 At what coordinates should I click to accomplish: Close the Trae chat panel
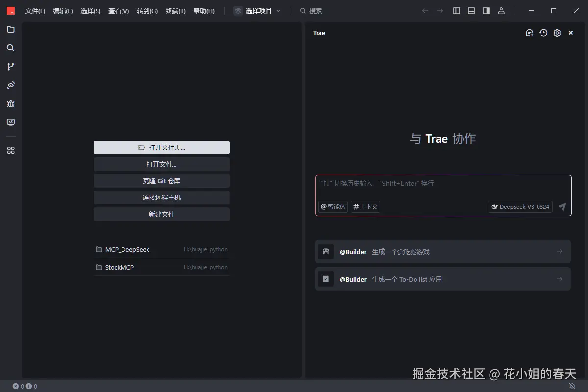(571, 33)
